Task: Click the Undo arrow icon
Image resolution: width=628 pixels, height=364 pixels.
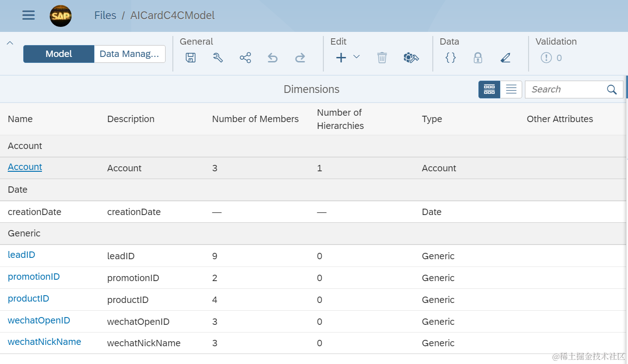Action: pyautogui.click(x=273, y=58)
